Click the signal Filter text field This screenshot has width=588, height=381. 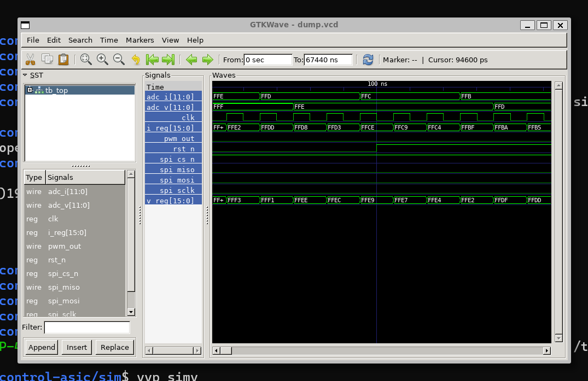click(86, 327)
